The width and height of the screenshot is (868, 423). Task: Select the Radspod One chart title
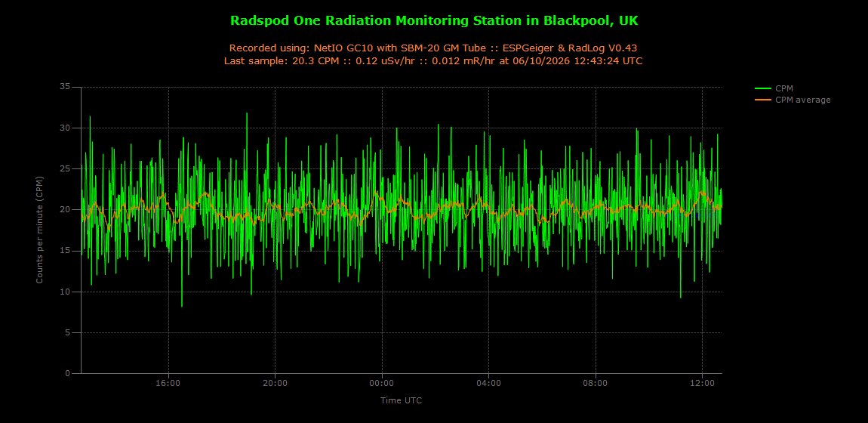point(434,21)
